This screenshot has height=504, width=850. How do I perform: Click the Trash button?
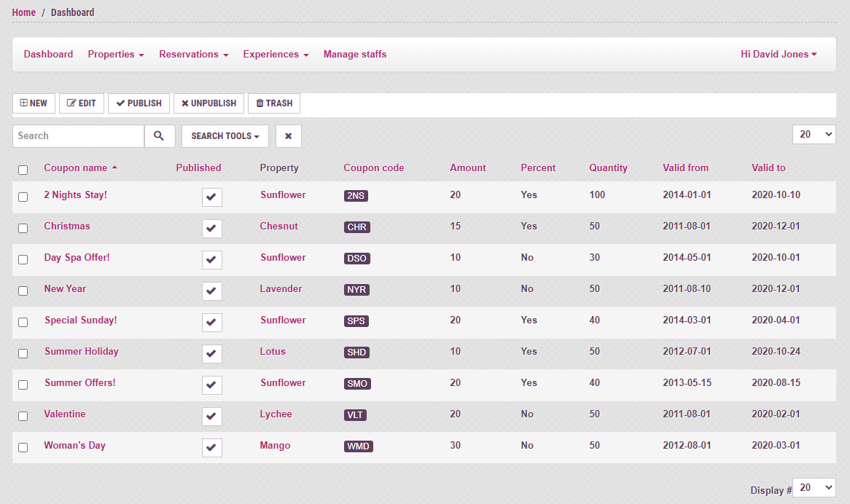click(274, 103)
